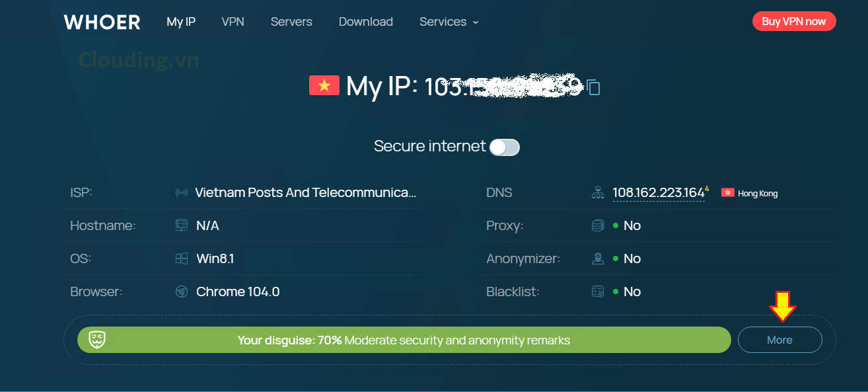The width and height of the screenshot is (868, 392).
Task: Click the copy IP address icon
Action: click(x=593, y=87)
